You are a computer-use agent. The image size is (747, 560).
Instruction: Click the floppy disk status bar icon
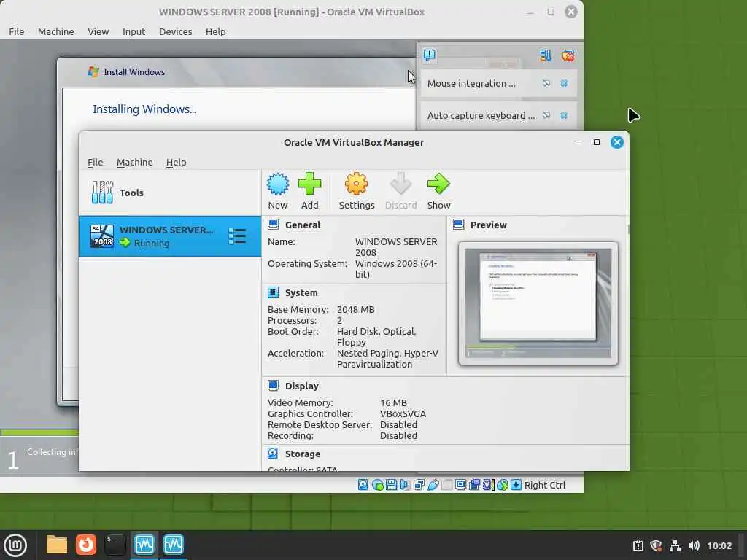tap(391, 485)
